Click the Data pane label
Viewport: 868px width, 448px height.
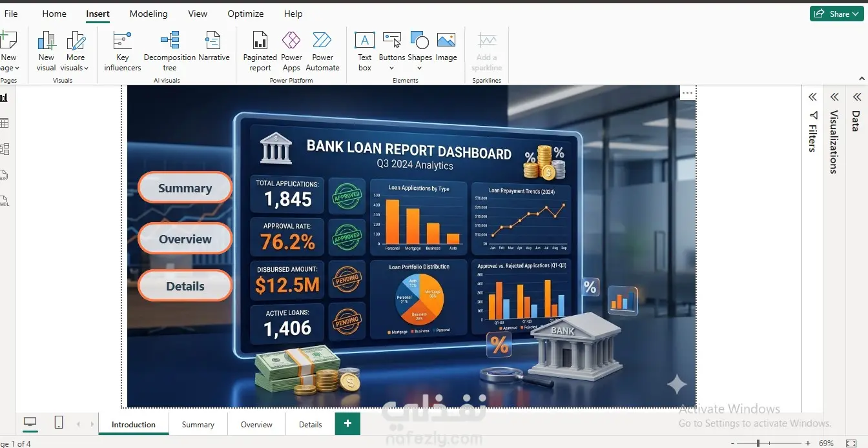(x=856, y=121)
